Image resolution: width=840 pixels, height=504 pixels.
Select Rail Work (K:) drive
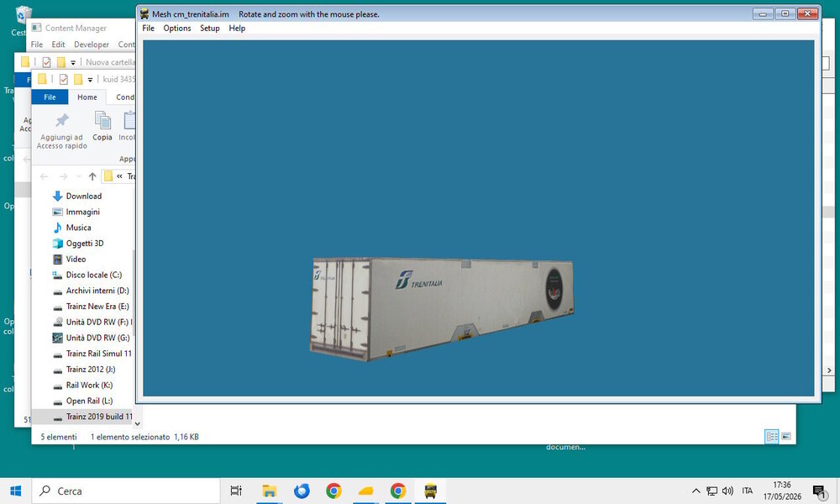(90, 385)
